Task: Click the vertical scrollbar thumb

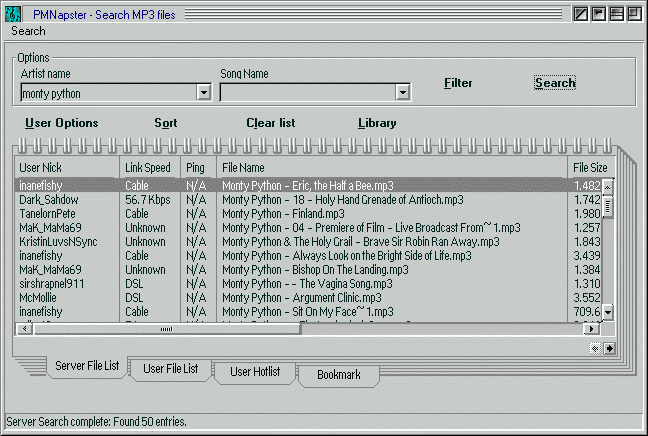Action: (x=608, y=207)
